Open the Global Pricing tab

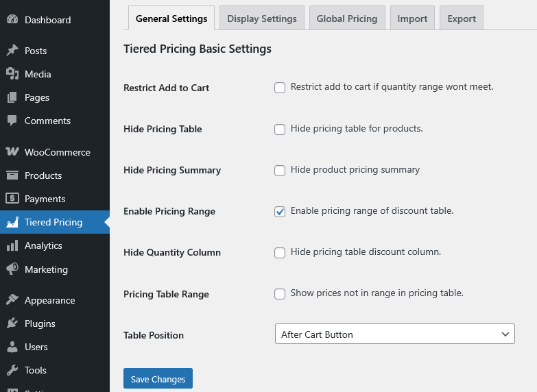click(347, 19)
